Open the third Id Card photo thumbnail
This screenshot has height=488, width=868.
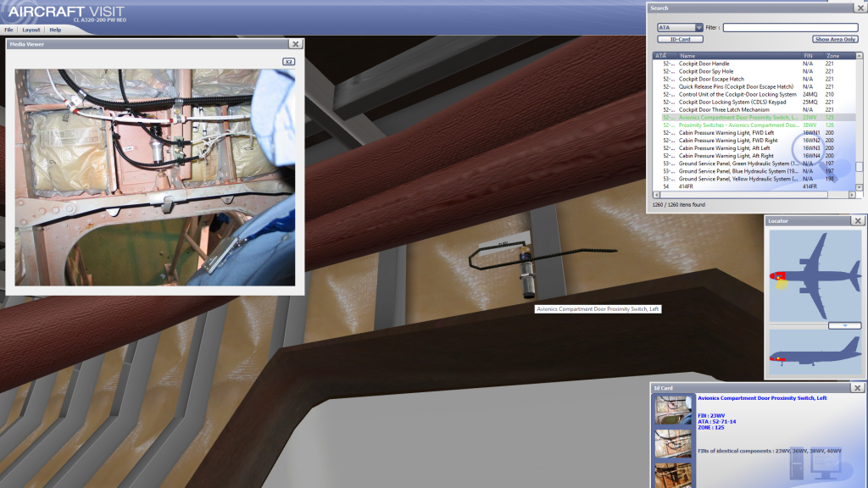tap(673, 475)
